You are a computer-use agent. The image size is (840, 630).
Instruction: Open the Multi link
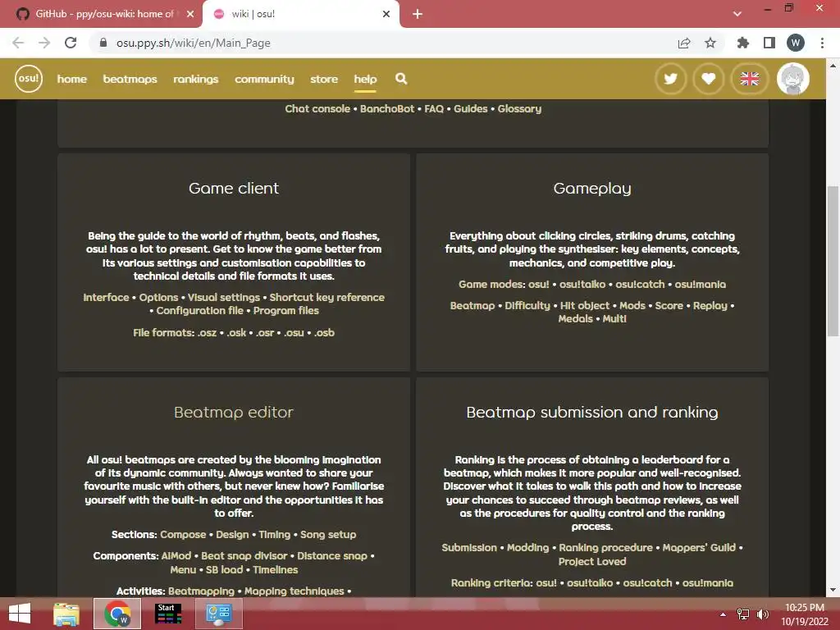pos(614,319)
